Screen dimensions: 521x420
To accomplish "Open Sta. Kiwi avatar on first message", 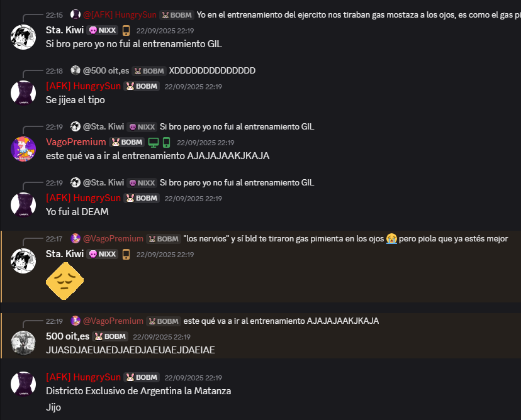I will click(23, 37).
